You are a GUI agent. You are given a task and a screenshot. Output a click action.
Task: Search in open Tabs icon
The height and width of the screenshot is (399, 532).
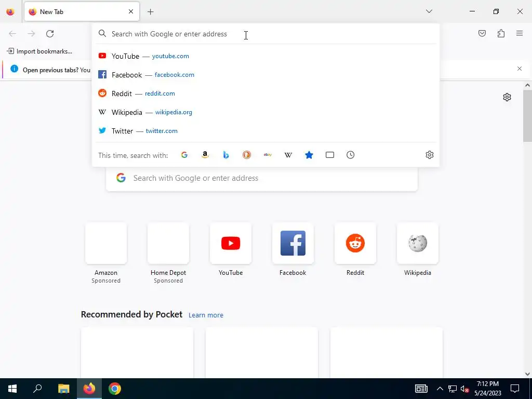[x=330, y=155]
